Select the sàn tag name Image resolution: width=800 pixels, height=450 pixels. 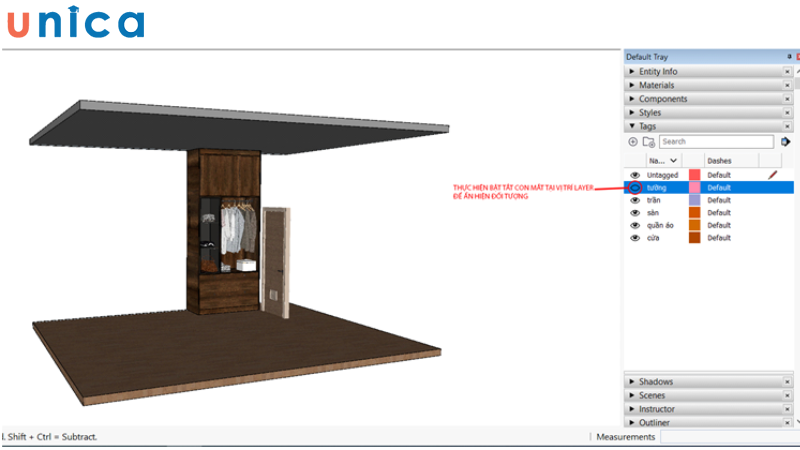pos(653,213)
